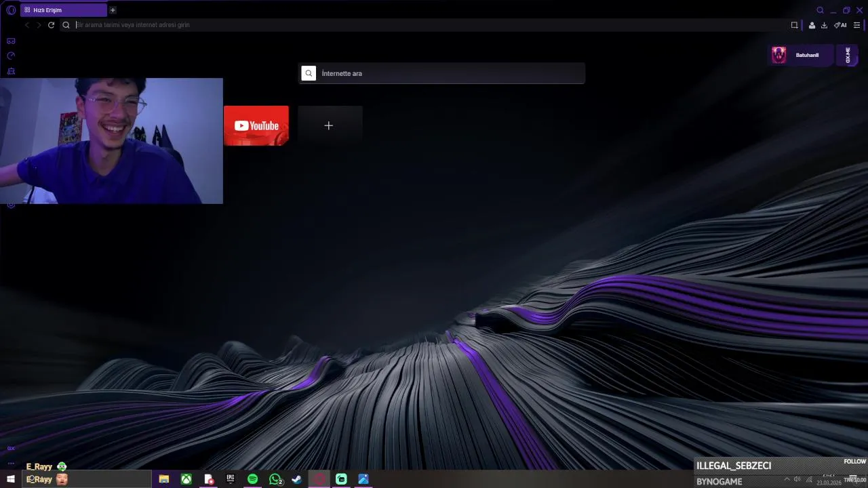Click the Opera GX taskbar icon
The width and height of the screenshot is (868, 488).
[319, 479]
